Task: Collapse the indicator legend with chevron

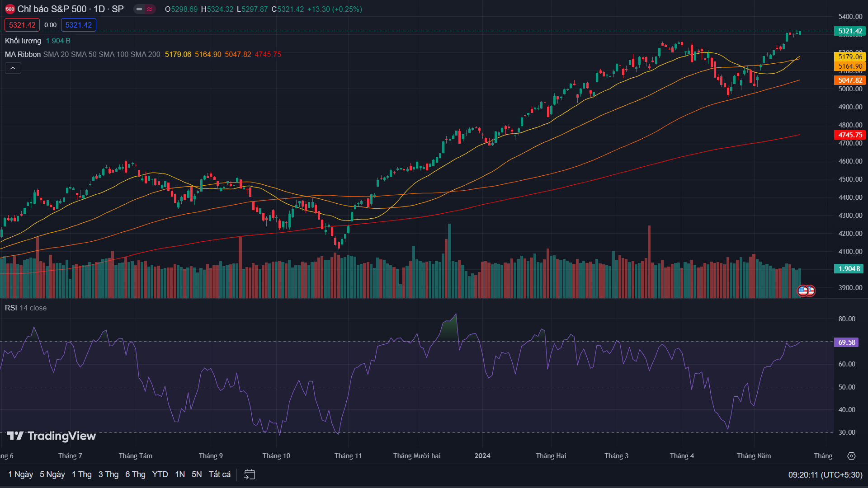Action: click(13, 68)
